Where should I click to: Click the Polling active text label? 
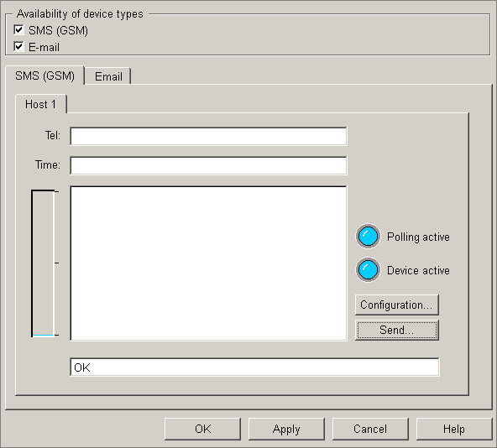point(418,237)
